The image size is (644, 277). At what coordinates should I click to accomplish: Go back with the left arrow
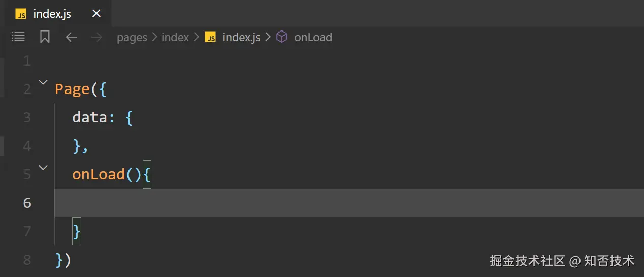coord(71,37)
